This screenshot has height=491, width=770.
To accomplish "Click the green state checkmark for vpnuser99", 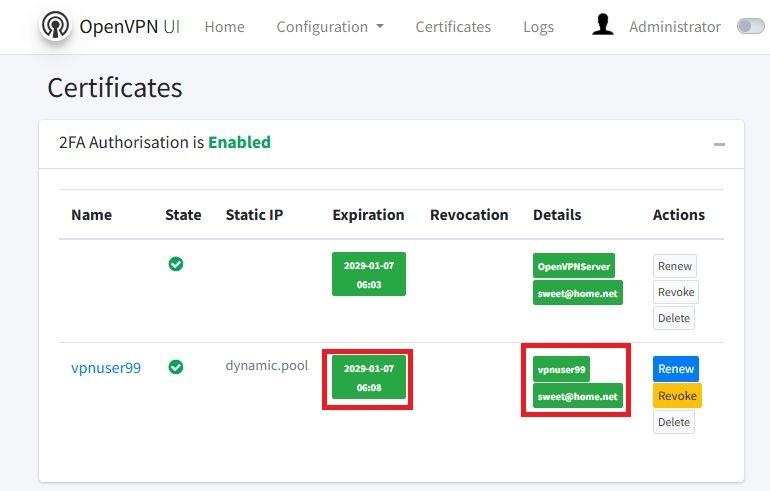I will 176,367.
